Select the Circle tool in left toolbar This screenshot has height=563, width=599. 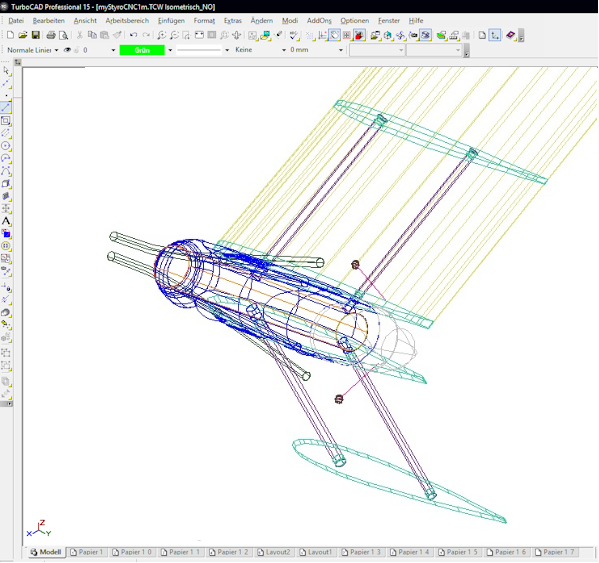(x=6, y=146)
